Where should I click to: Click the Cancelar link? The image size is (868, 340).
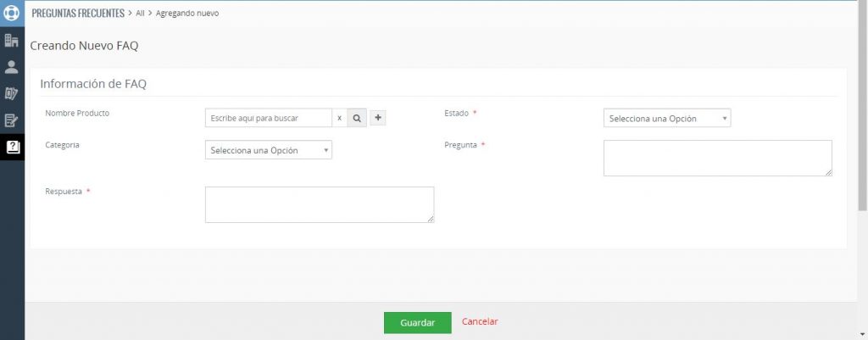[480, 322]
